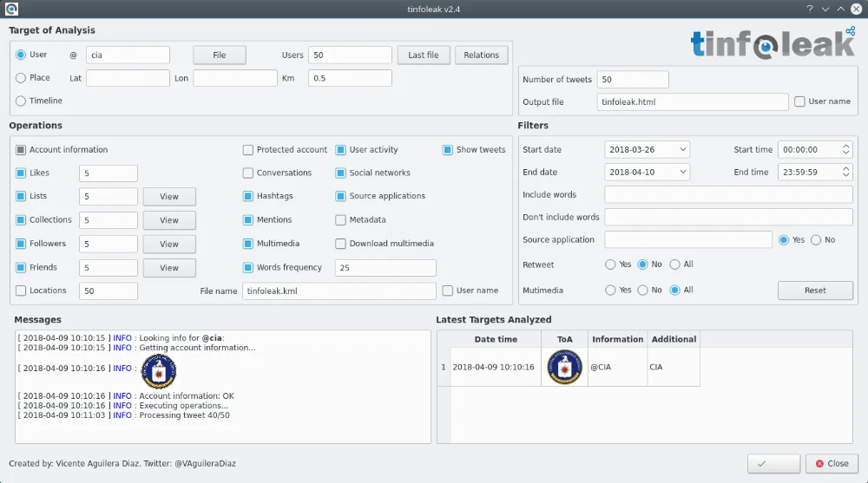
Task: Reset the filters with Reset button
Action: pos(815,290)
